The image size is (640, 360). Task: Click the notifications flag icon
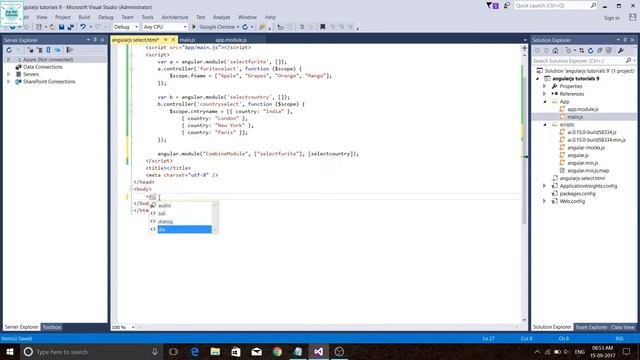pos(492,6)
